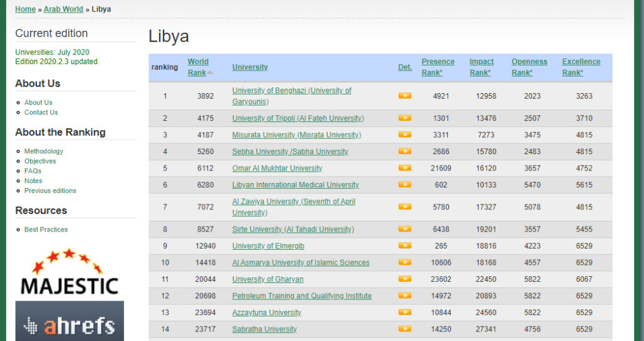This screenshot has width=644, height=341.
Task: Click details arrow icon for Misurata University
Action: [404, 135]
